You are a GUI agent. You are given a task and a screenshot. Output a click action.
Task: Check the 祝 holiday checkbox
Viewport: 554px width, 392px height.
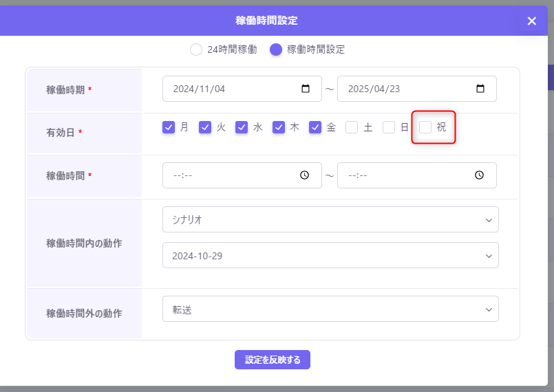[425, 127]
